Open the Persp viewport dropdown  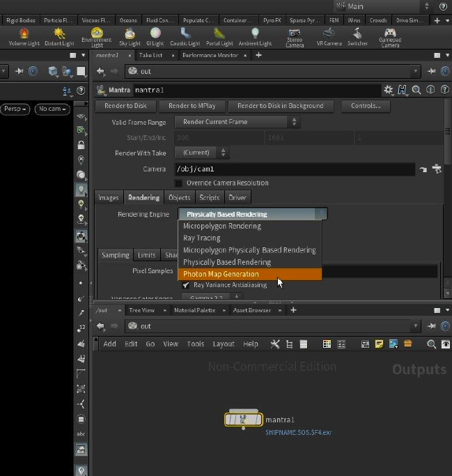(x=15, y=109)
